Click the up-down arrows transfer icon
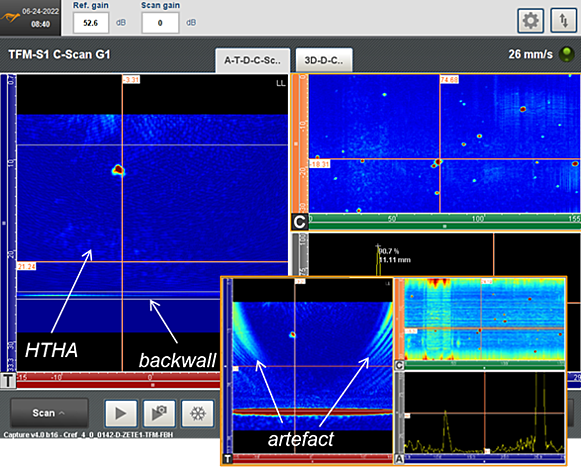Image resolution: width=581 pixels, height=467 pixels. (x=564, y=21)
